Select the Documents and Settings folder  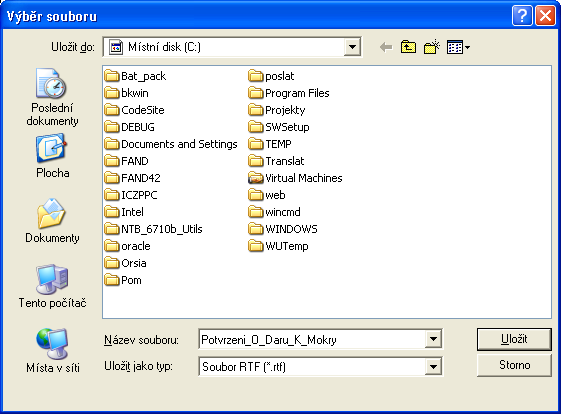171,144
